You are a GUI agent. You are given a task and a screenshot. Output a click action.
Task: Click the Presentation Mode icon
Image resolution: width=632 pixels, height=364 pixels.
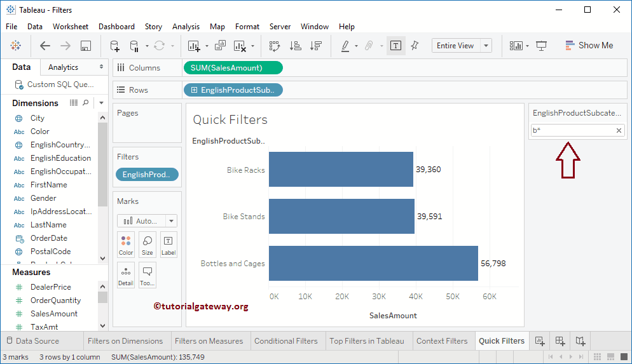click(541, 46)
